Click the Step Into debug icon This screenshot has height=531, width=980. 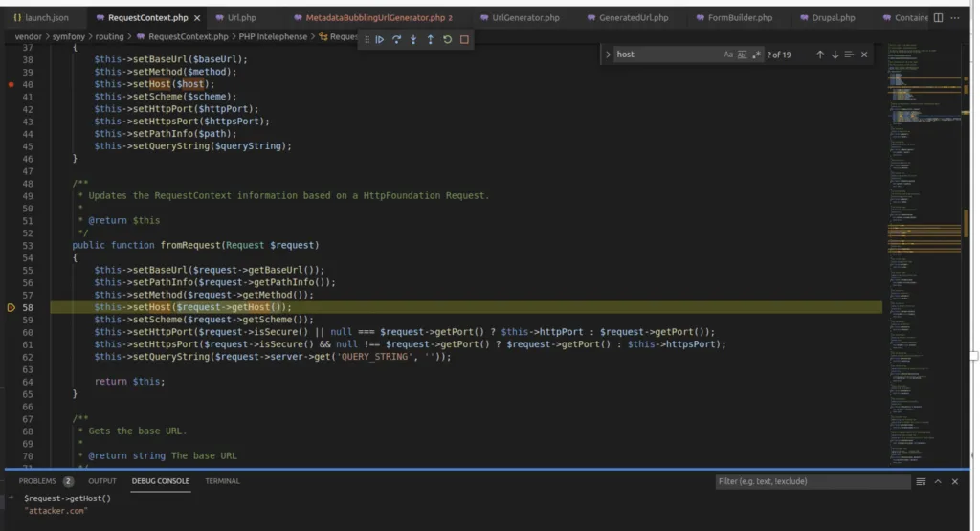click(x=413, y=39)
